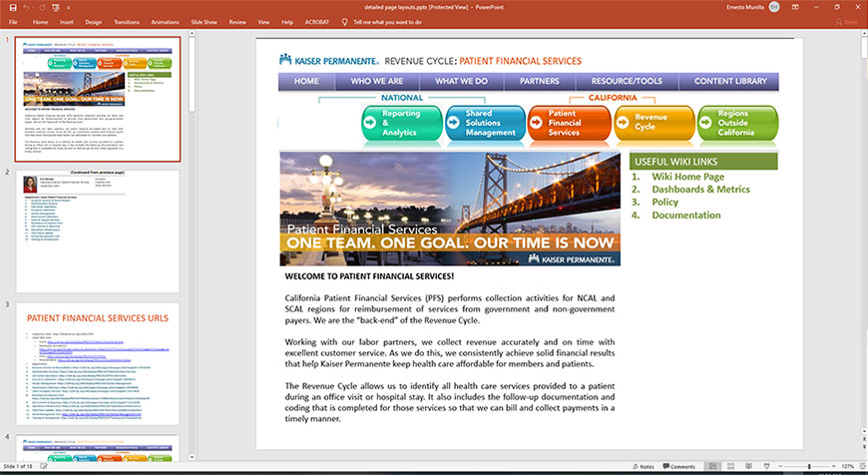Click the thumbnail pane scroll down arrow
Viewport: 868px width, 475px height.
(x=193, y=457)
